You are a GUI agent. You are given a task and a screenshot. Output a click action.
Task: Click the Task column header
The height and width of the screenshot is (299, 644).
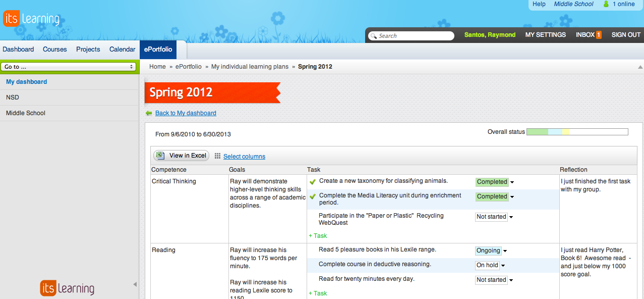(314, 170)
